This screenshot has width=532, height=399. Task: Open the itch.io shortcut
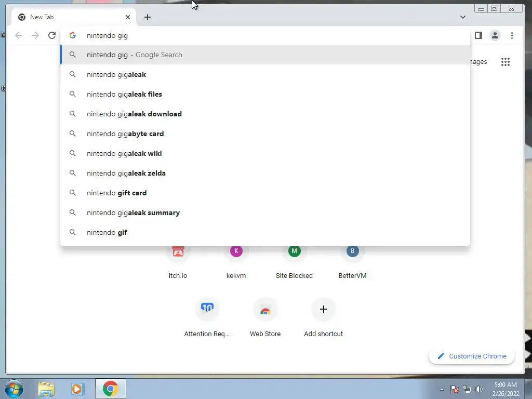(x=178, y=261)
